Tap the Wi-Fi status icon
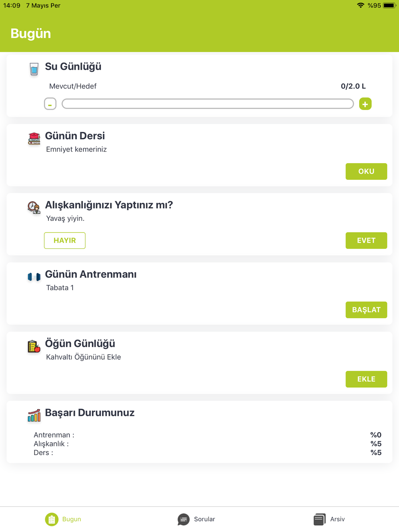This screenshot has height=532, width=399. pyautogui.click(x=361, y=6)
